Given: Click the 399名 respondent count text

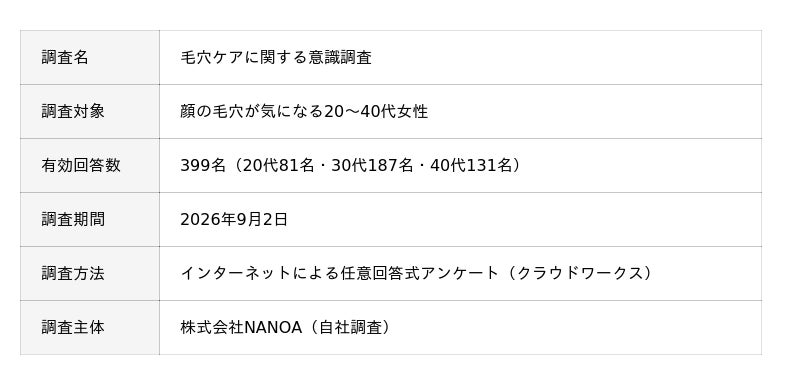Looking at the screenshot, I should click(203, 166).
